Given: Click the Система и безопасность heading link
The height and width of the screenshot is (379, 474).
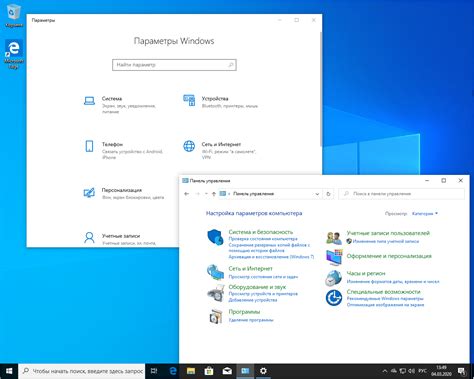Looking at the screenshot, I should [261, 232].
